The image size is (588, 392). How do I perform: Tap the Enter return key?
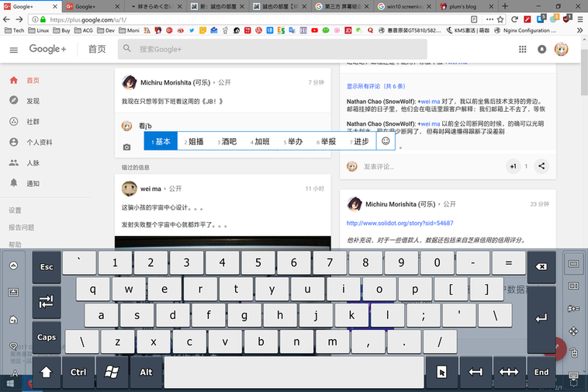point(541,319)
